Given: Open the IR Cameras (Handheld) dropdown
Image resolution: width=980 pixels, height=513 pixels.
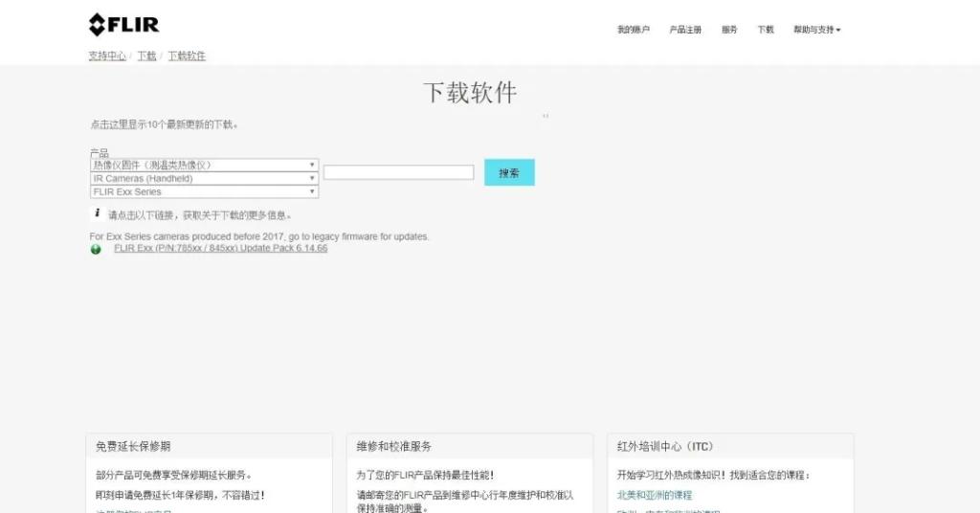Looking at the screenshot, I should pos(205,178).
